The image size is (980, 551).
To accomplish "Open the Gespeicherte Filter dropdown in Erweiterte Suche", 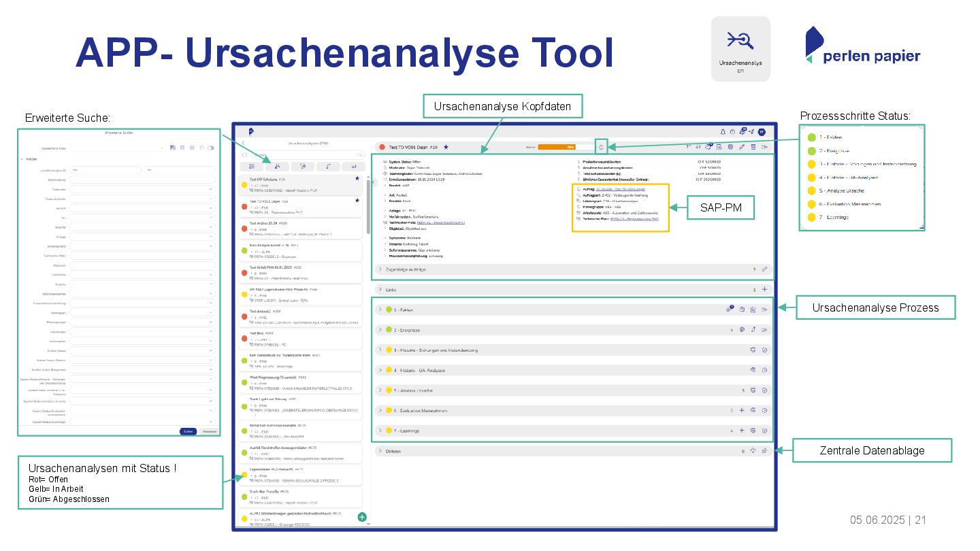I will [118, 148].
